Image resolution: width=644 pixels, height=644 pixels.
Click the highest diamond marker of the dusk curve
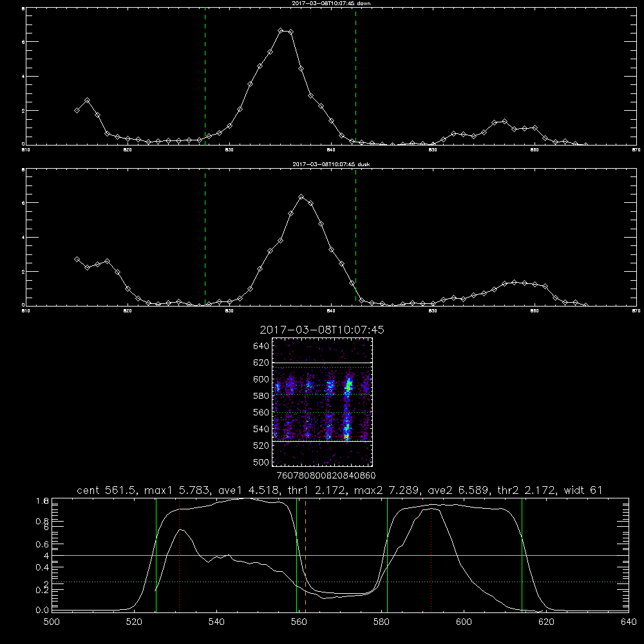[x=301, y=197]
